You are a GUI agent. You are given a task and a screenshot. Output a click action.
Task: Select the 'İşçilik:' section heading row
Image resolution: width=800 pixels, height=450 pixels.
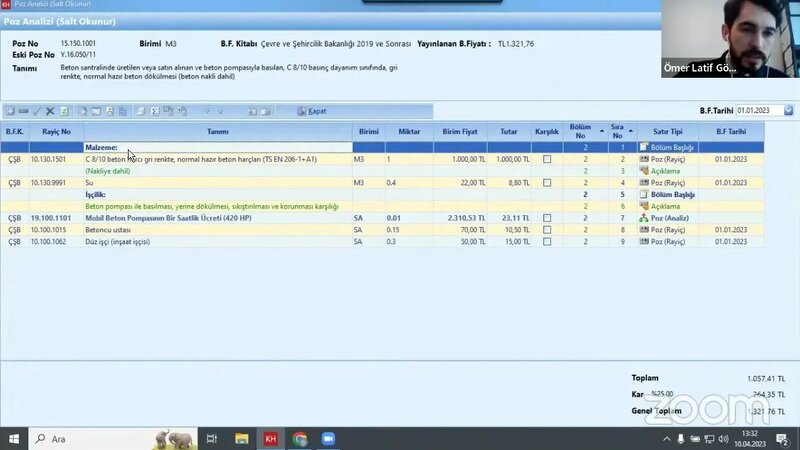[382, 194]
